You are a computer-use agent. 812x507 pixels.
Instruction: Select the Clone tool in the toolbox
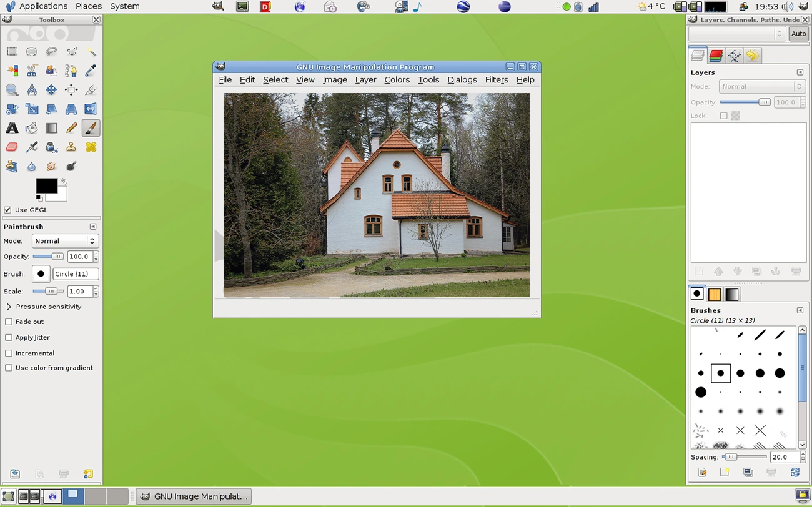click(71, 147)
